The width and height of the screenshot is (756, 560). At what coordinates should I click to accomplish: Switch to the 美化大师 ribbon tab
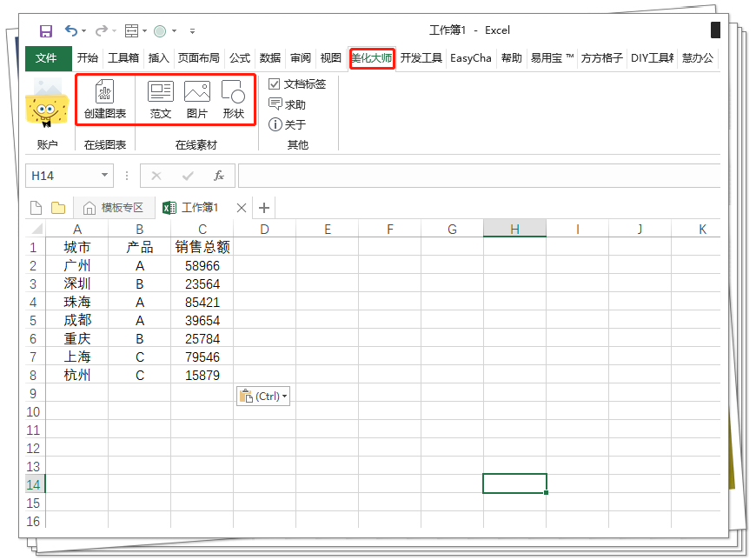[x=372, y=57]
